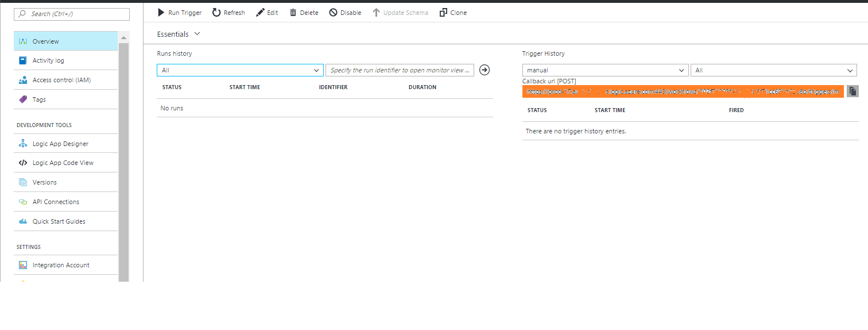Image resolution: width=868 pixels, height=330 pixels.
Task: Click the purple Tags icon
Action: 23,99
